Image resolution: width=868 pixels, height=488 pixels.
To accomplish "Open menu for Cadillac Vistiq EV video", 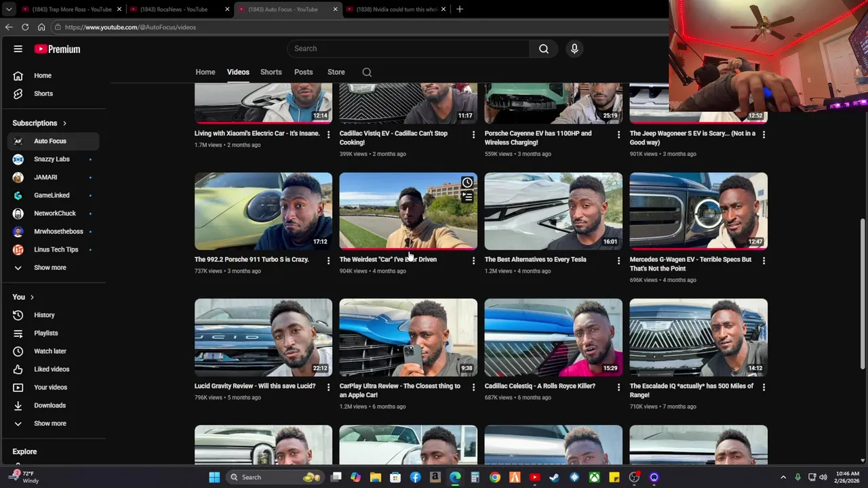I will point(473,135).
